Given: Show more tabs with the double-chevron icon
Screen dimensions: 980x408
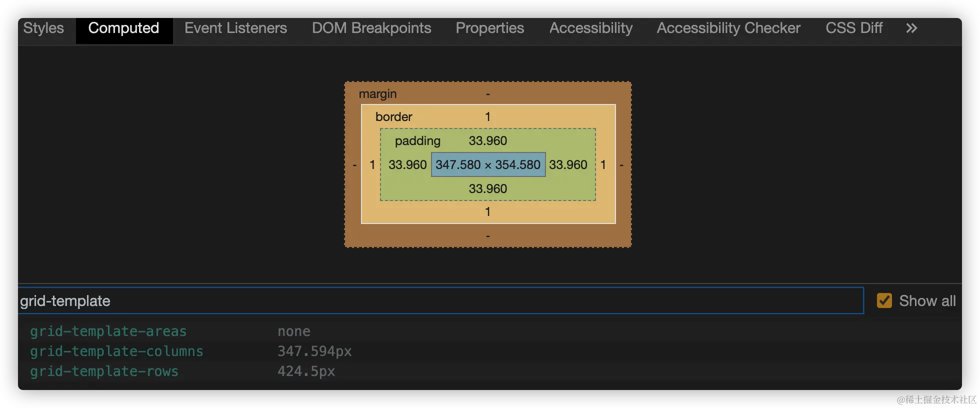Looking at the screenshot, I should coord(911,28).
